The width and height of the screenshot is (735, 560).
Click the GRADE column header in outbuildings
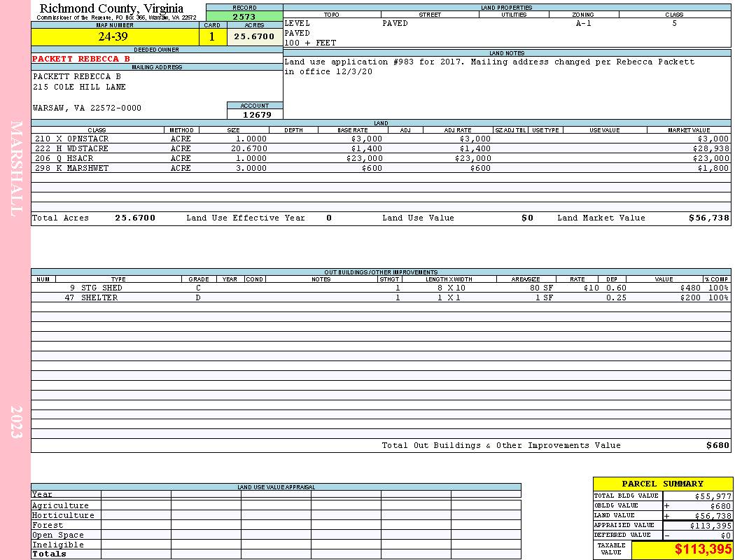199,279
